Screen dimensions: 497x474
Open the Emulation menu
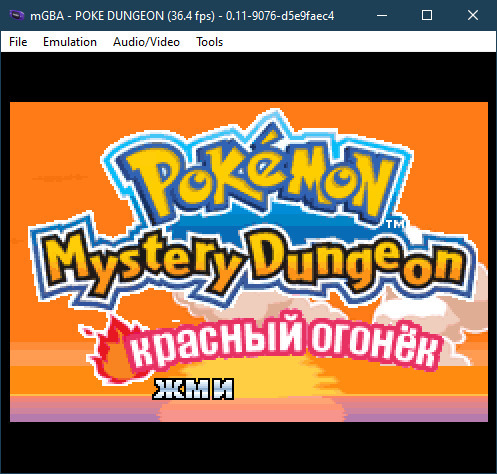tap(70, 42)
